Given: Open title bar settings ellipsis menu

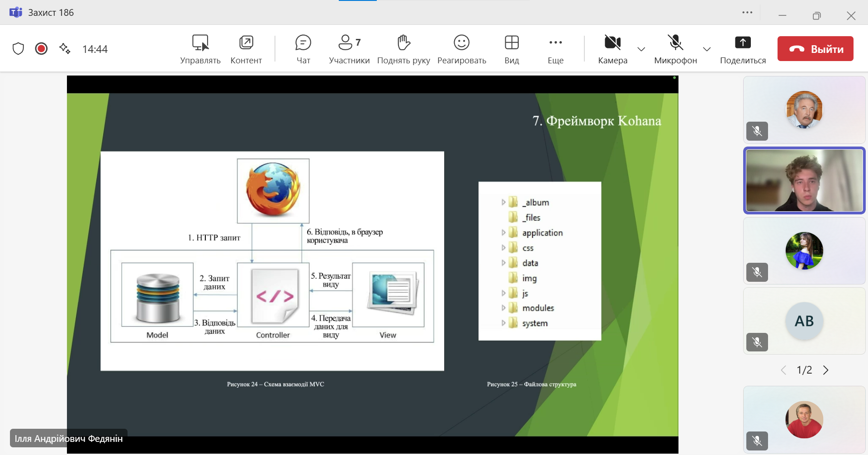Looking at the screenshot, I should tap(747, 13).
